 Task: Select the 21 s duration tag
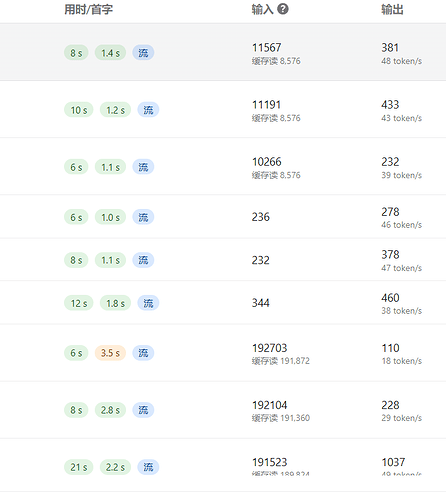[79, 467]
